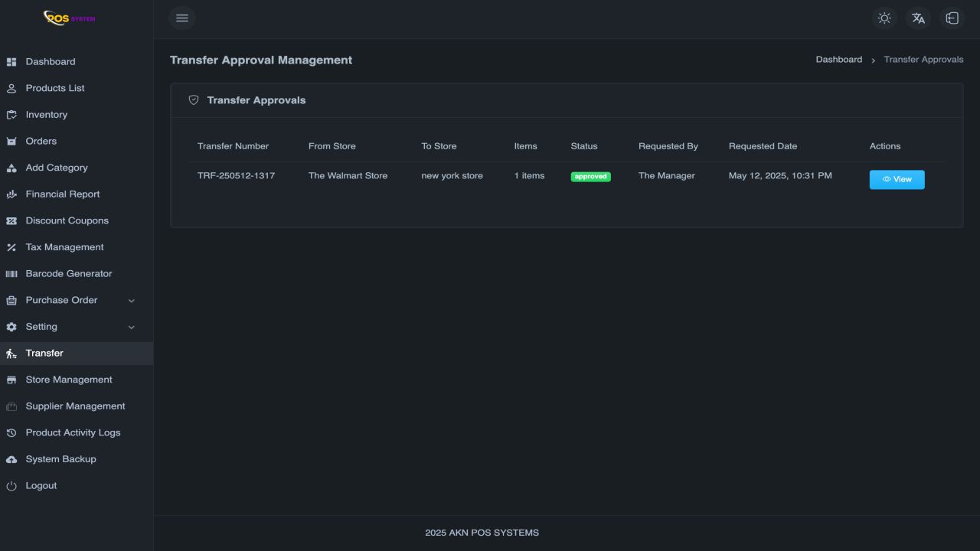
Task: Click the Status column header
Action: 584,146
